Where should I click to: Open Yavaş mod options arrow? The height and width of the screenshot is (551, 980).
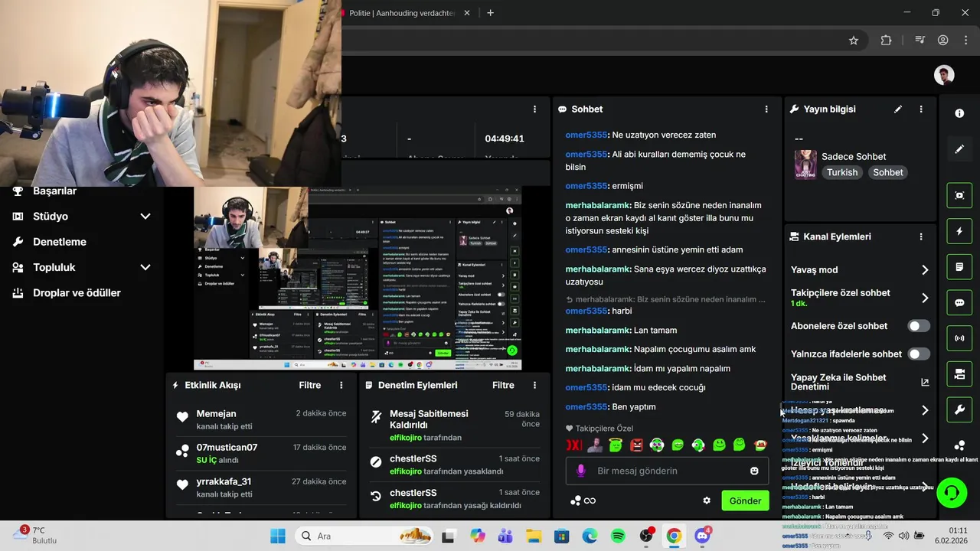tap(925, 270)
